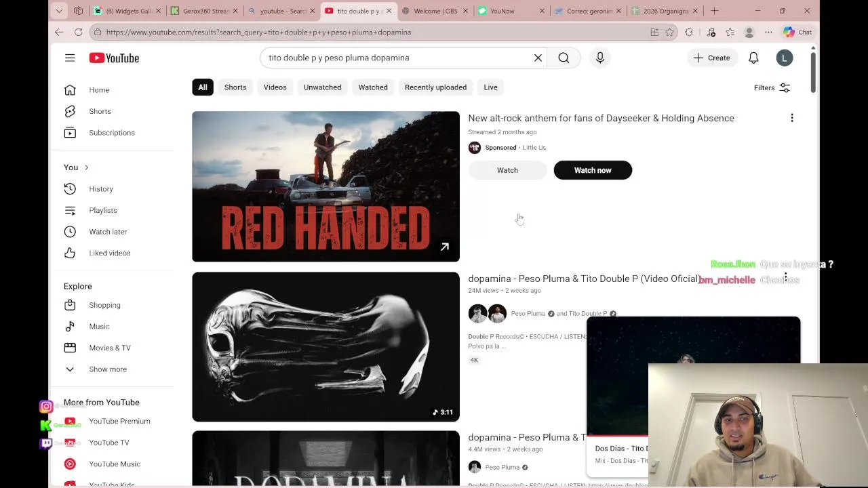Screen dimensions: 868x488
Task: Select the Recently uploaded filter chip
Action: point(435,87)
